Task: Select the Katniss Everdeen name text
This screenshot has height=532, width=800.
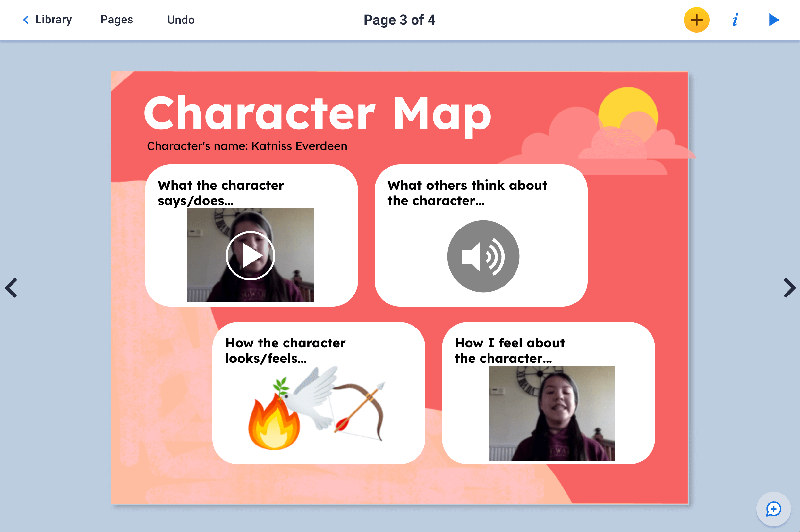Action: pos(247,146)
